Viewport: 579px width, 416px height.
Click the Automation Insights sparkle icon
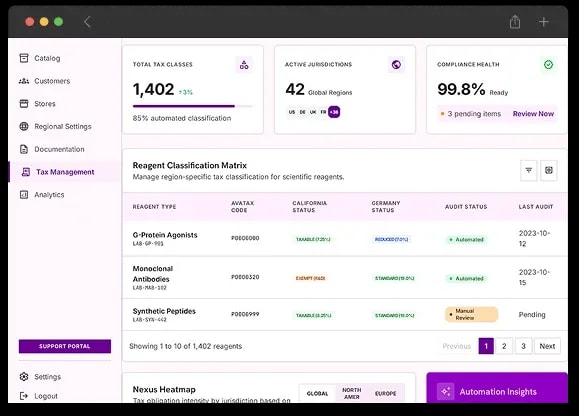click(446, 392)
